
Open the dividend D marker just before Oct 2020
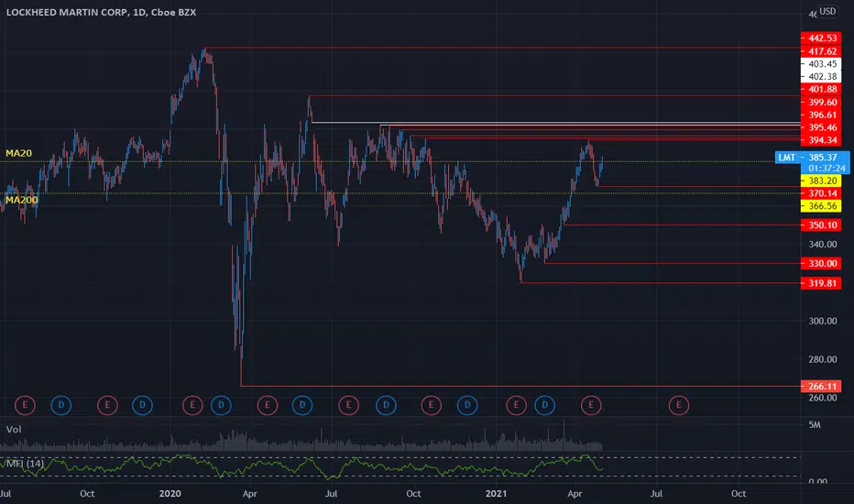click(x=386, y=405)
